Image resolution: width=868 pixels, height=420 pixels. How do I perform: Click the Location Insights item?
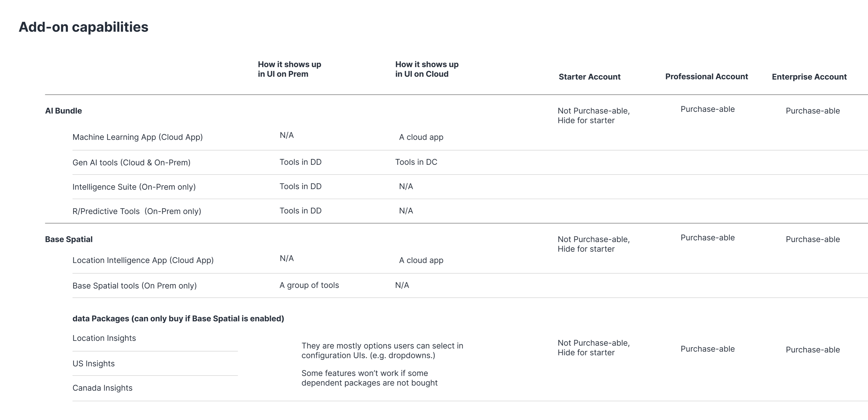tap(104, 338)
